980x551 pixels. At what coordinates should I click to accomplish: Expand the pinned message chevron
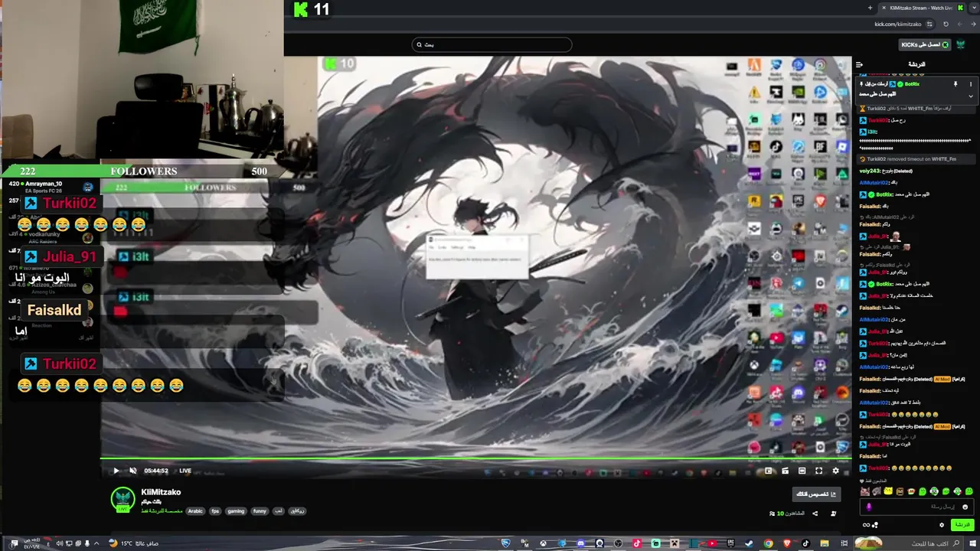(x=971, y=96)
